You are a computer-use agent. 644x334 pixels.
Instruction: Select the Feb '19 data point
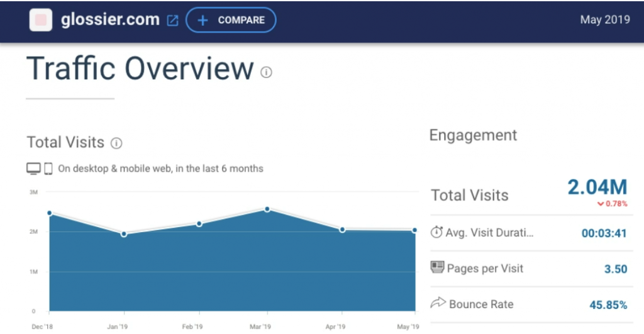click(199, 224)
